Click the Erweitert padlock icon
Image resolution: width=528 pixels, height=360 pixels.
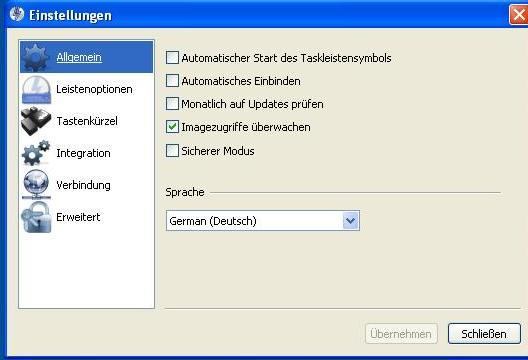[x=36, y=217]
